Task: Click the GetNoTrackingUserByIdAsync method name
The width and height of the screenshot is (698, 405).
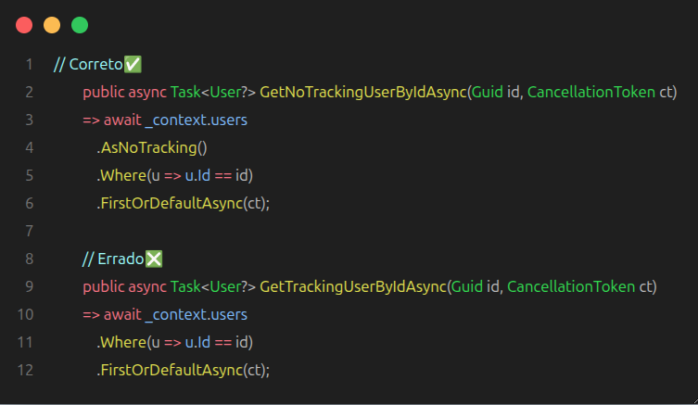Action: coord(363,92)
